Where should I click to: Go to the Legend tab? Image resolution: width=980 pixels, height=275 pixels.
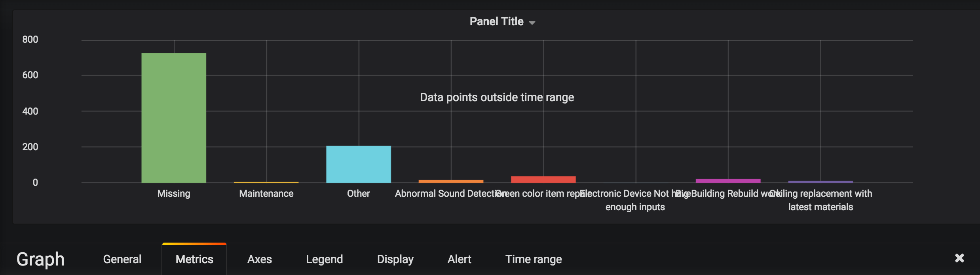point(324,259)
